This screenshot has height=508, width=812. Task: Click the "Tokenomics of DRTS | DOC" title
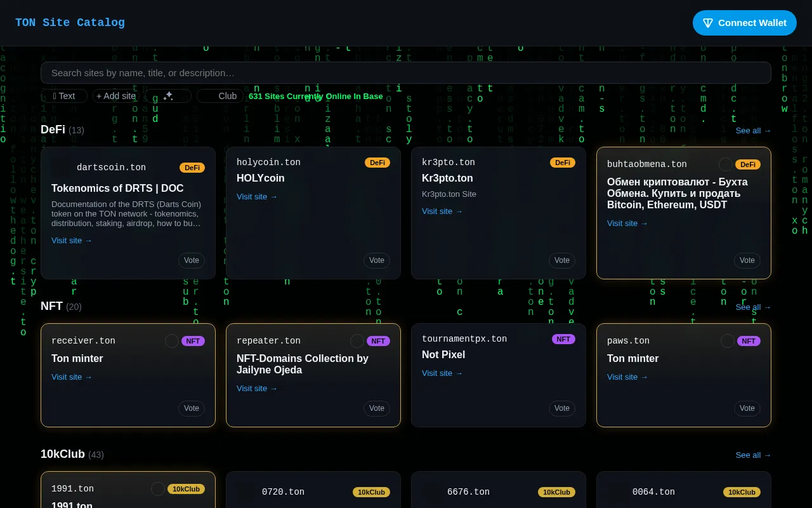pyautogui.click(x=117, y=189)
